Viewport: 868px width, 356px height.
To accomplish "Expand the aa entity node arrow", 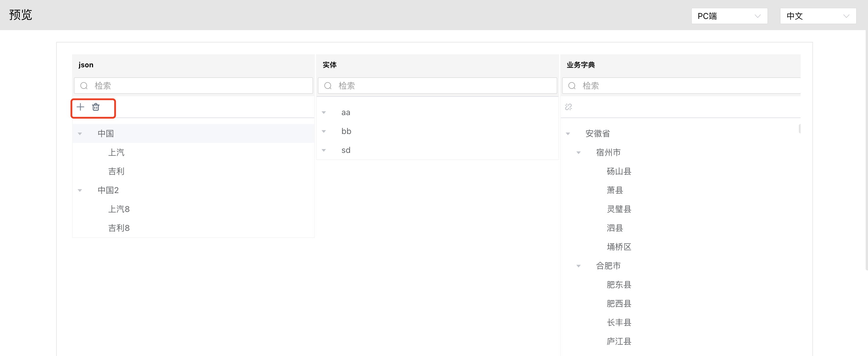I will 324,112.
